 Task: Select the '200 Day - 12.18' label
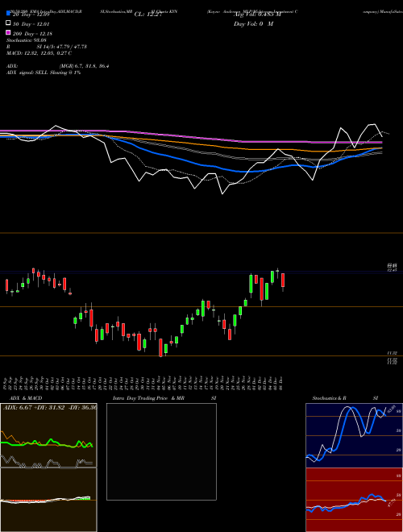coord(32,34)
